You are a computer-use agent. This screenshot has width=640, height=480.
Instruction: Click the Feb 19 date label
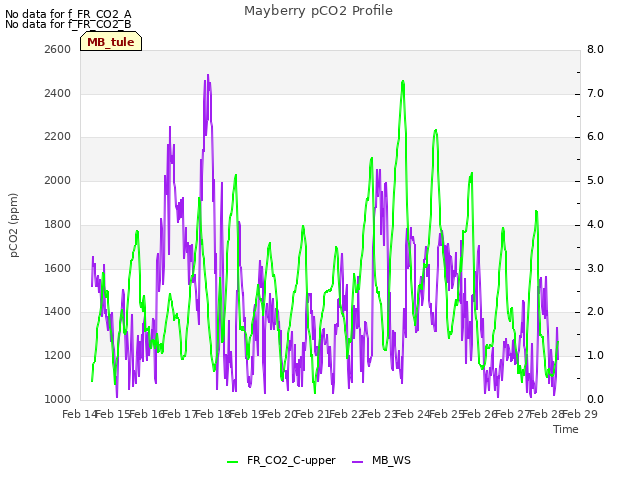pyautogui.click(x=246, y=414)
